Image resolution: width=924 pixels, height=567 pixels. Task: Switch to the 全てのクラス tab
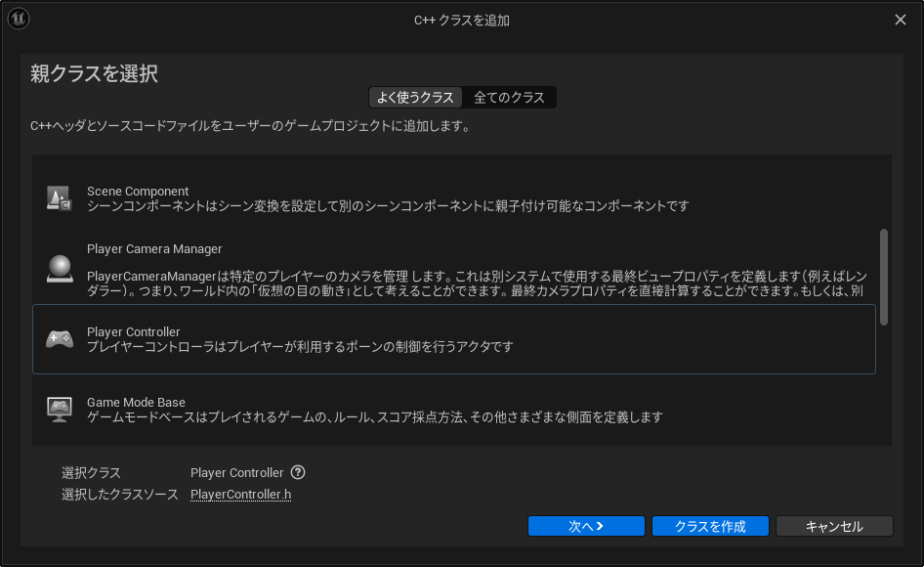(509, 98)
